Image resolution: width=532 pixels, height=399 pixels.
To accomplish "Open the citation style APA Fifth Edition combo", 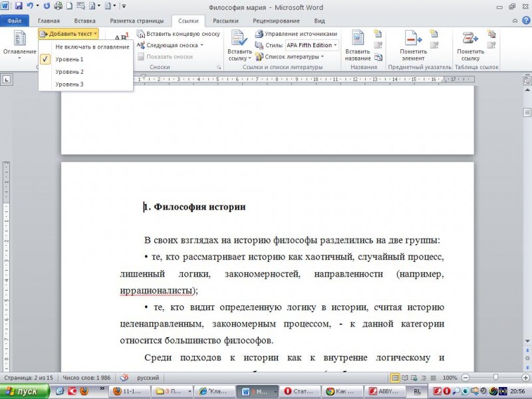I will coord(312,45).
